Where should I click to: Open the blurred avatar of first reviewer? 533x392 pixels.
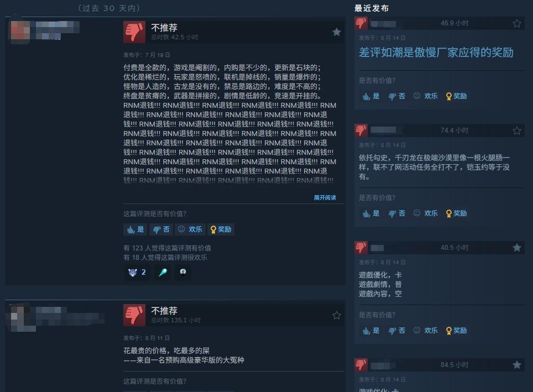point(20,31)
